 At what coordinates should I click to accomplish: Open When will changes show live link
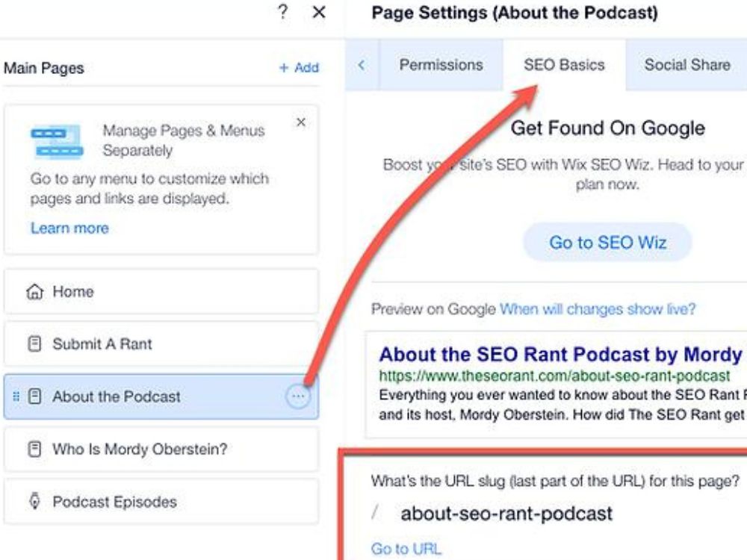[598, 309]
